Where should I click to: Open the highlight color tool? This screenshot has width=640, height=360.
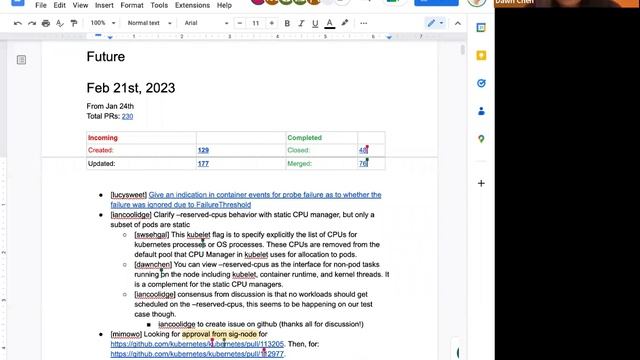click(x=345, y=23)
